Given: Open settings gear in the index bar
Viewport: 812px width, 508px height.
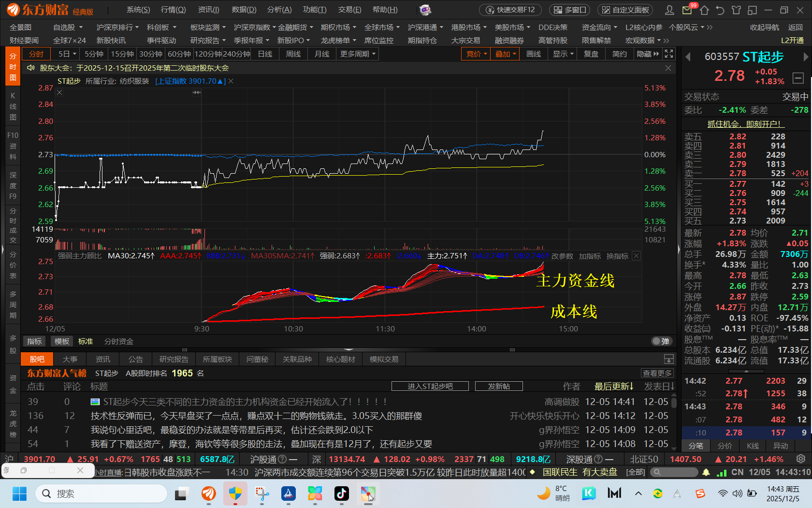Looking at the screenshot, I should coord(801,459).
